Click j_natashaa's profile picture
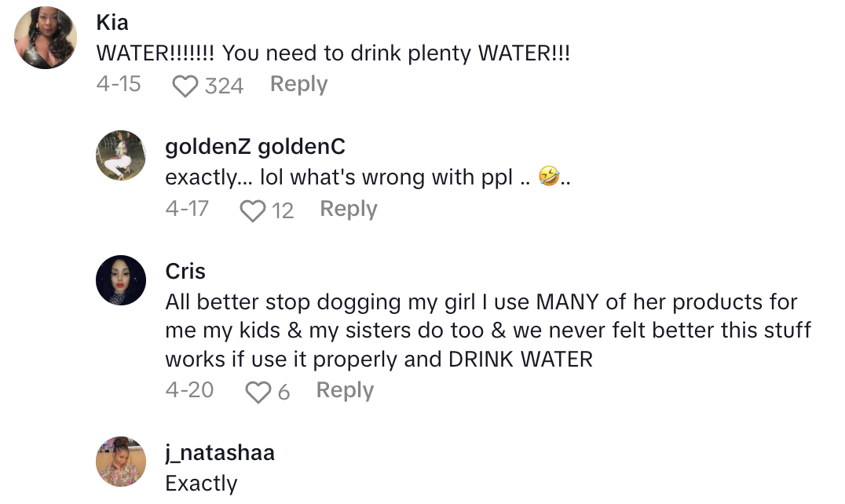The width and height of the screenshot is (845, 504). [121, 462]
